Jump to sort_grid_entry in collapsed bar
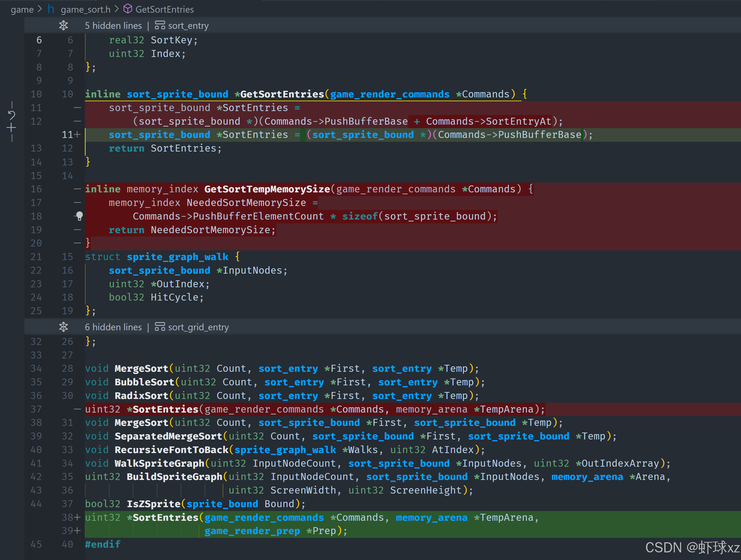 pos(198,327)
